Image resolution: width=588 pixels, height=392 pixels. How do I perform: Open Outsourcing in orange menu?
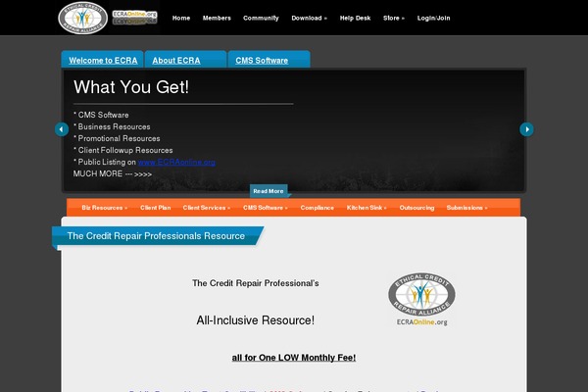(x=416, y=208)
